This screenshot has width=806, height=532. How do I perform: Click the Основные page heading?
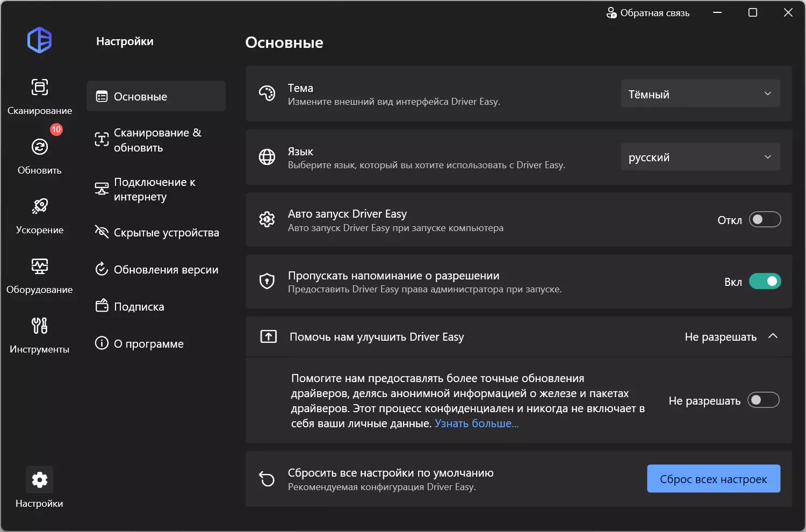284,42
